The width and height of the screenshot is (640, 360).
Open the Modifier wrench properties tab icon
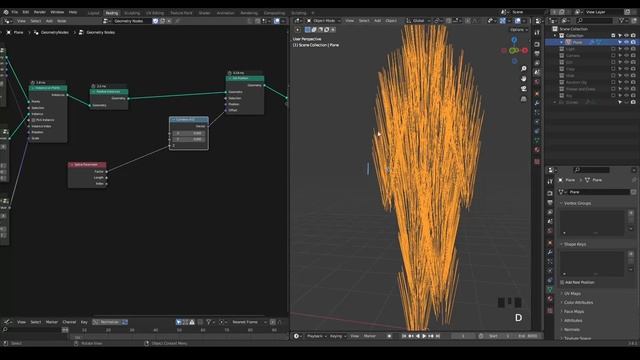point(550,252)
